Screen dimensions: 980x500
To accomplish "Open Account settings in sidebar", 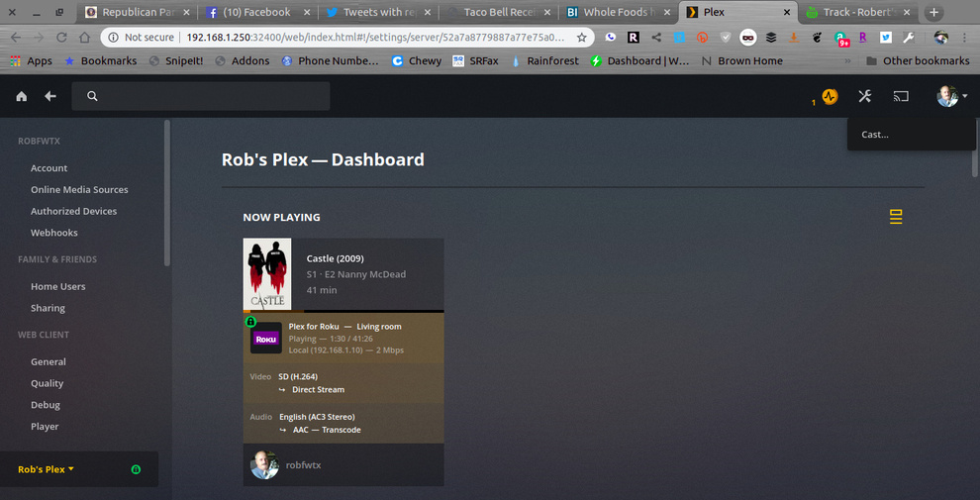I will [49, 168].
